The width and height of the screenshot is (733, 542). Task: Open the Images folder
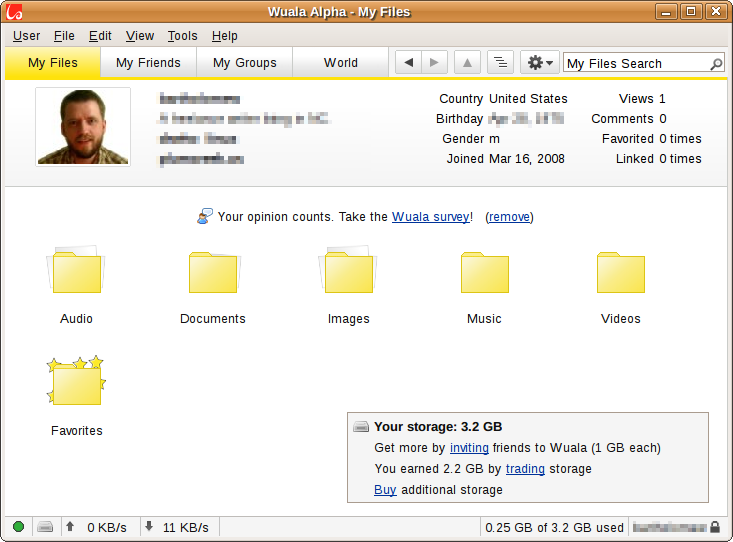(x=348, y=270)
